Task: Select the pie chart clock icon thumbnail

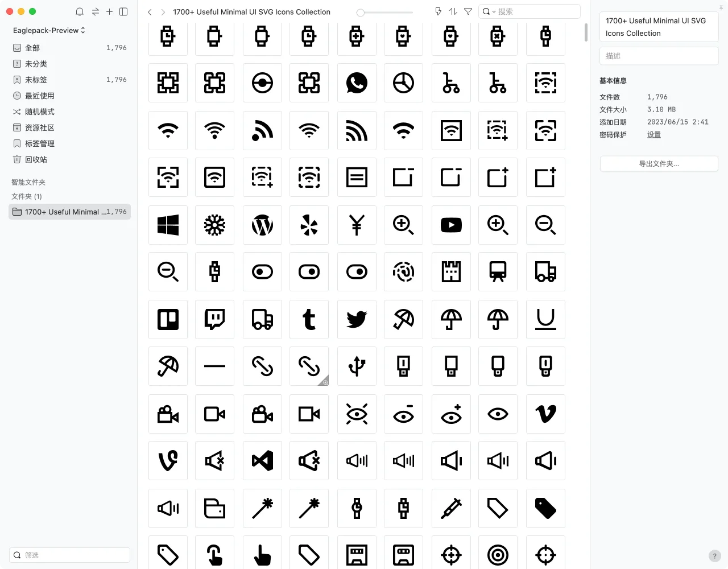Action: 403,83
